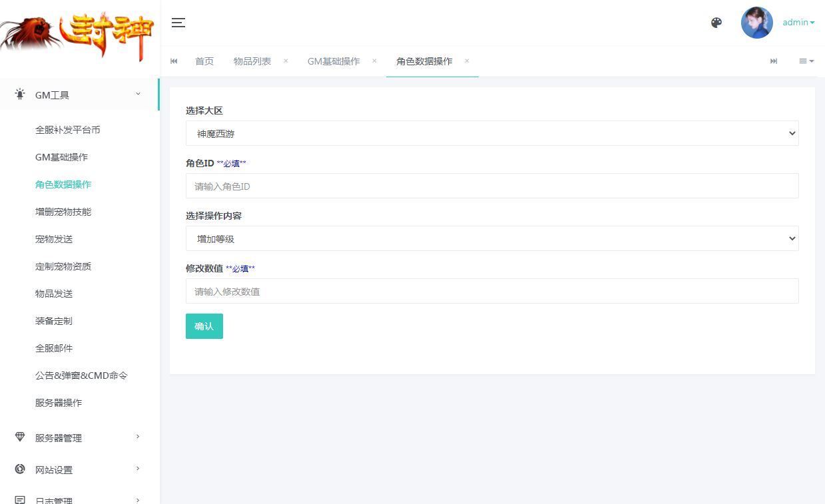Viewport: 825px width, 504px height.
Task: Click the admin avatar photo
Action: [x=757, y=22]
